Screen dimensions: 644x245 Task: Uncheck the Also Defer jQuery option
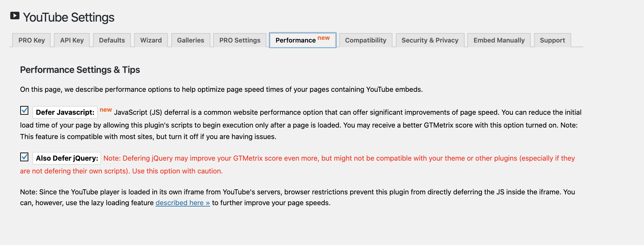click(x=24, y=157)
